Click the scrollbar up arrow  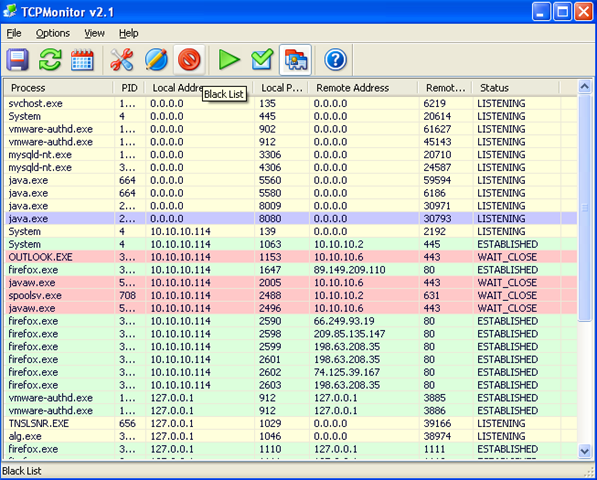[x=584, y=87]
